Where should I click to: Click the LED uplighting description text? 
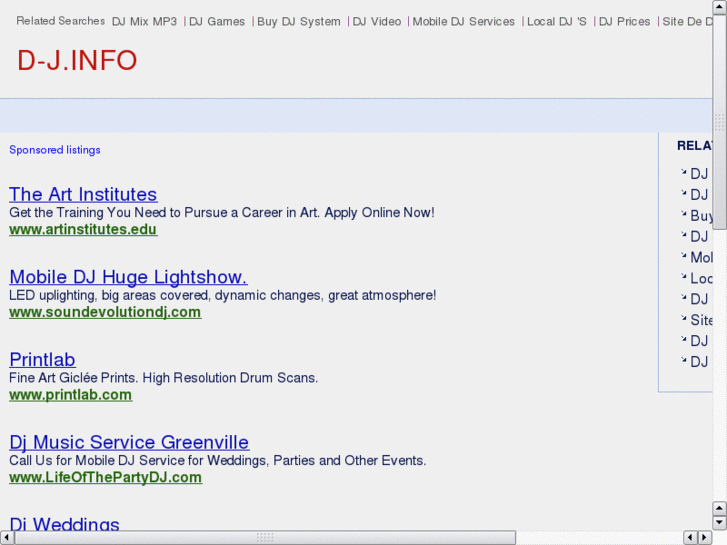[x=223, y=295]
